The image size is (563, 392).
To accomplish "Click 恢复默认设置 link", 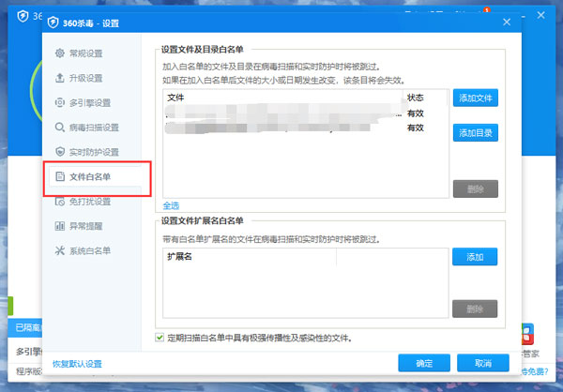I will 77,364.
